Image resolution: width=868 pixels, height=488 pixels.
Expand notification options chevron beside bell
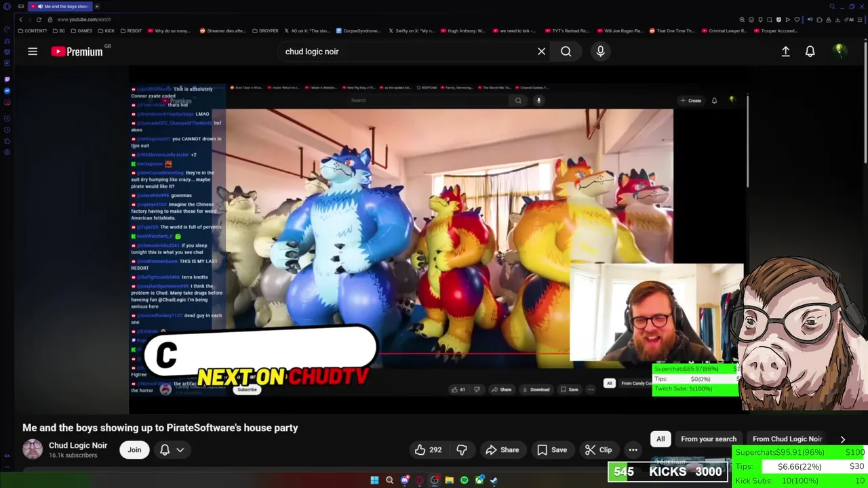[x=180, y=450]
